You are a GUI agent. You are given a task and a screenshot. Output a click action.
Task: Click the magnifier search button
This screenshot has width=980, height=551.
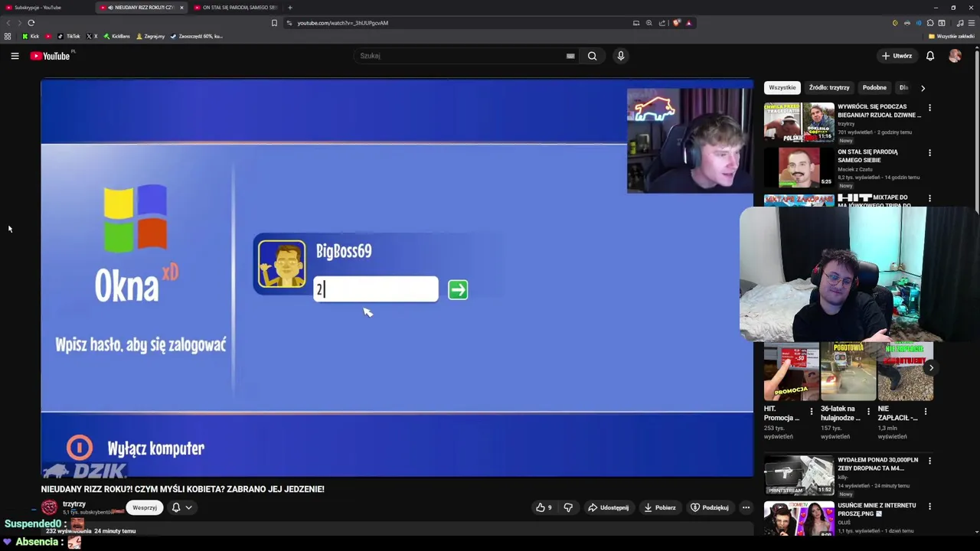592,56
